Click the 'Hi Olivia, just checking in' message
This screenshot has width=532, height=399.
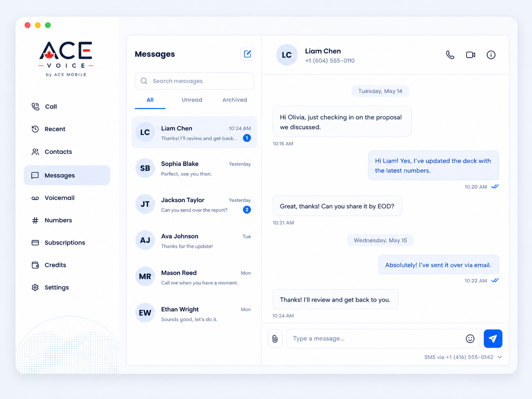pos(342,122)
